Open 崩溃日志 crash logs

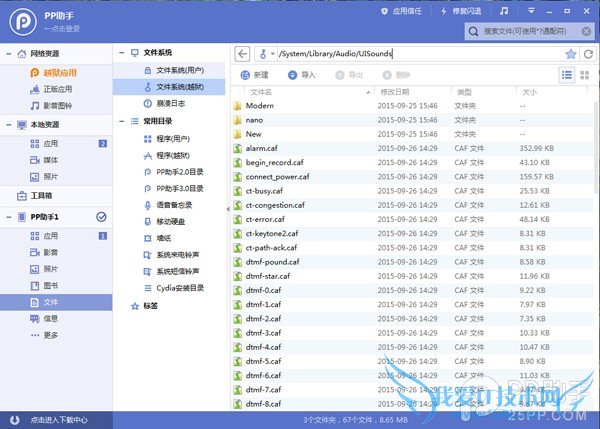[165, 103]
